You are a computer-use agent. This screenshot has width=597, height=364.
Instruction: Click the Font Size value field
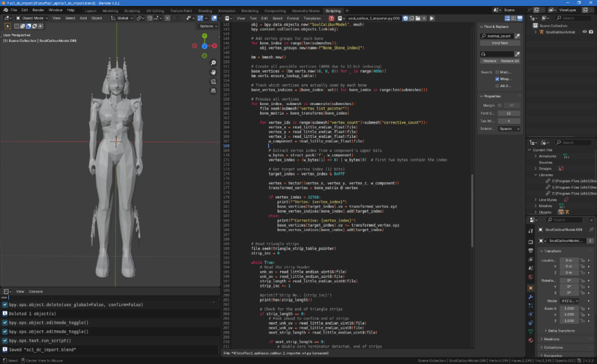click(x=508, y=113)
